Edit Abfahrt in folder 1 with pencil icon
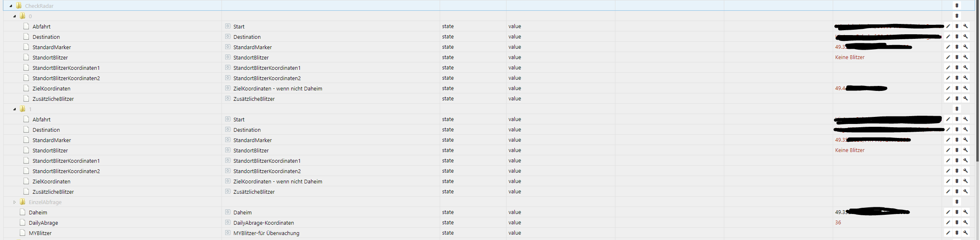The image size is (980, 240). pos(948,119)
